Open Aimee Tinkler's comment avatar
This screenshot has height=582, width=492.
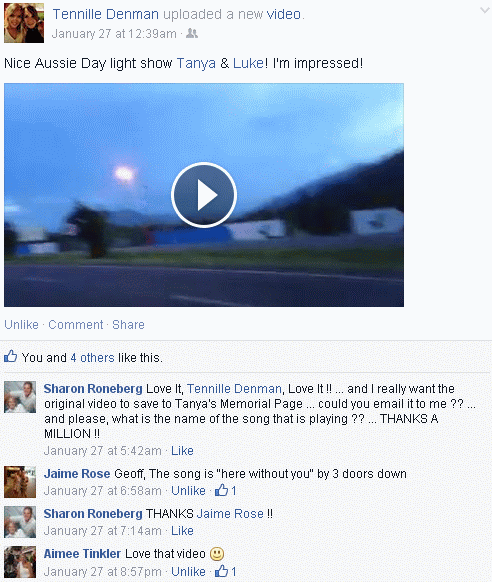(20, 562)
